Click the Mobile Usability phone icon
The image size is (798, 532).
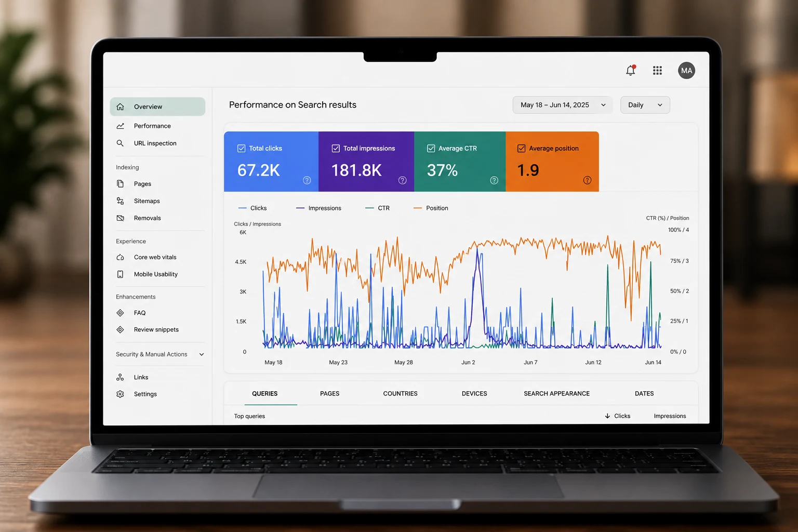point(120,274)
